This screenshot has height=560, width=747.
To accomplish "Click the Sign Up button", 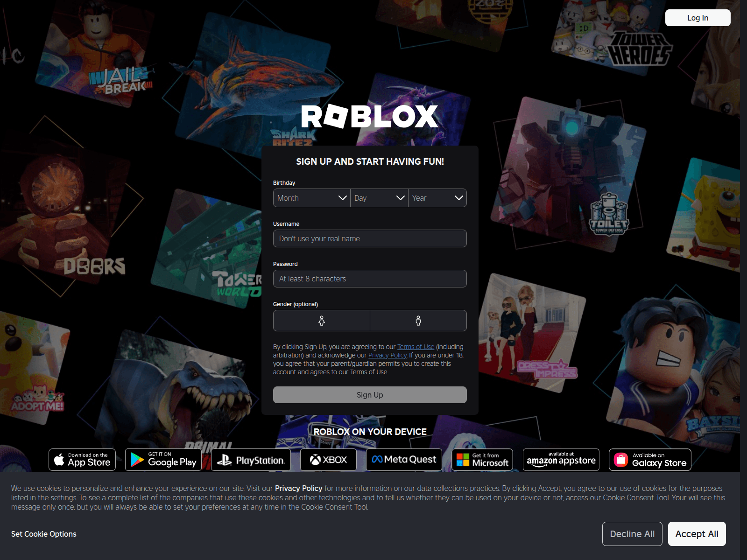I will (x=370, y=395).
